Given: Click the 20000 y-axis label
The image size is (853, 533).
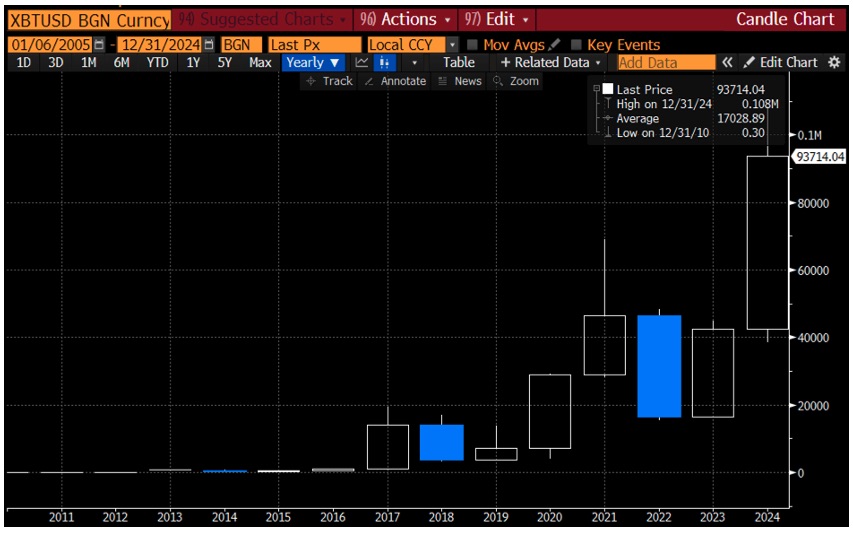Looking at the screenshot, I should click(x=813, y=406).
